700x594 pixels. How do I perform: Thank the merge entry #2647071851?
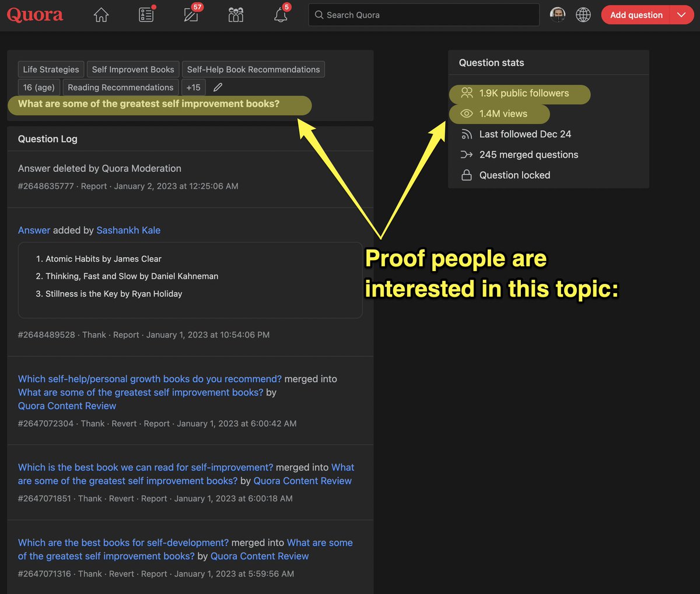point(90,498)
